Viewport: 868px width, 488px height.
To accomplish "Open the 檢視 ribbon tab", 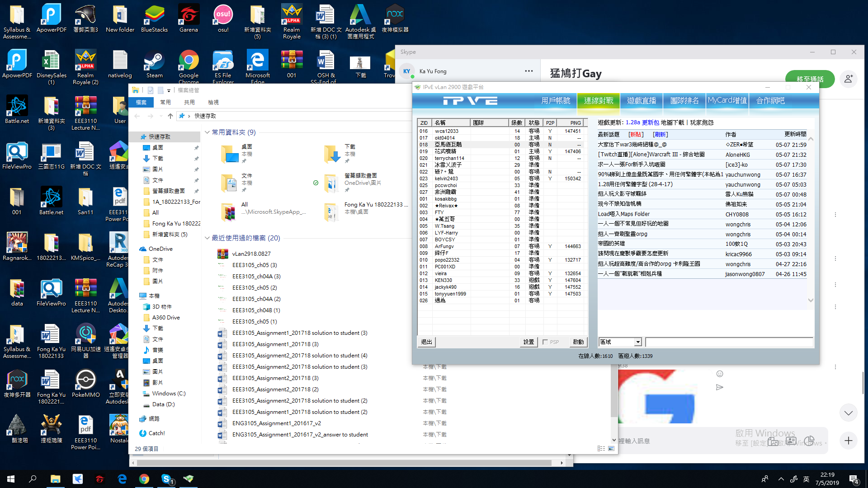I will [x=213, y=103].
